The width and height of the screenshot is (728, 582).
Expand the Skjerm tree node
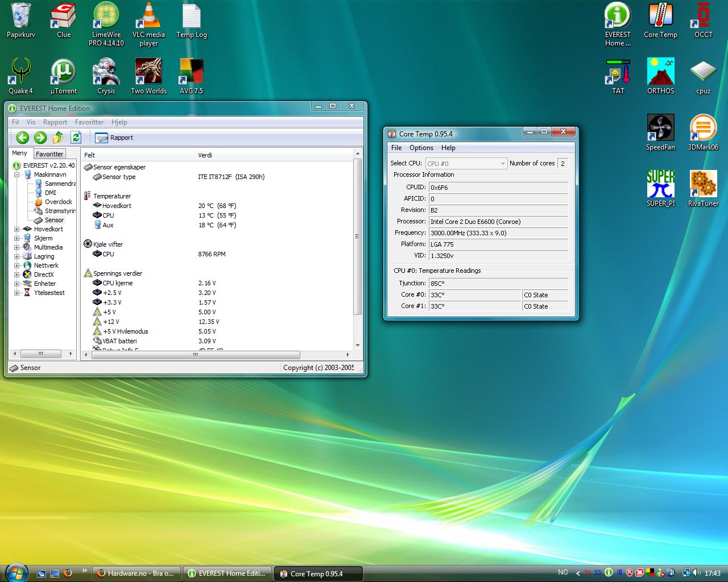coord(16,238)
